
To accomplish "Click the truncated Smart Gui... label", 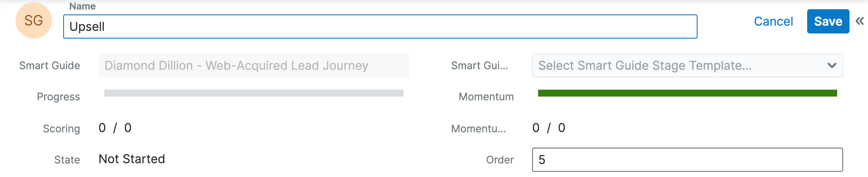I will [479, 65].
